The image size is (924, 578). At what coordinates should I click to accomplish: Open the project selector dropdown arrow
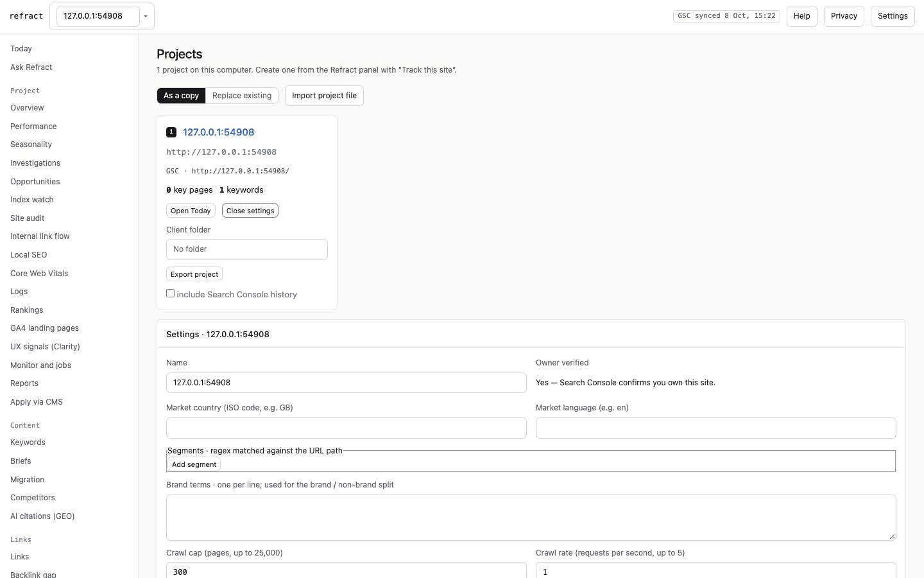tap(146, 16)
